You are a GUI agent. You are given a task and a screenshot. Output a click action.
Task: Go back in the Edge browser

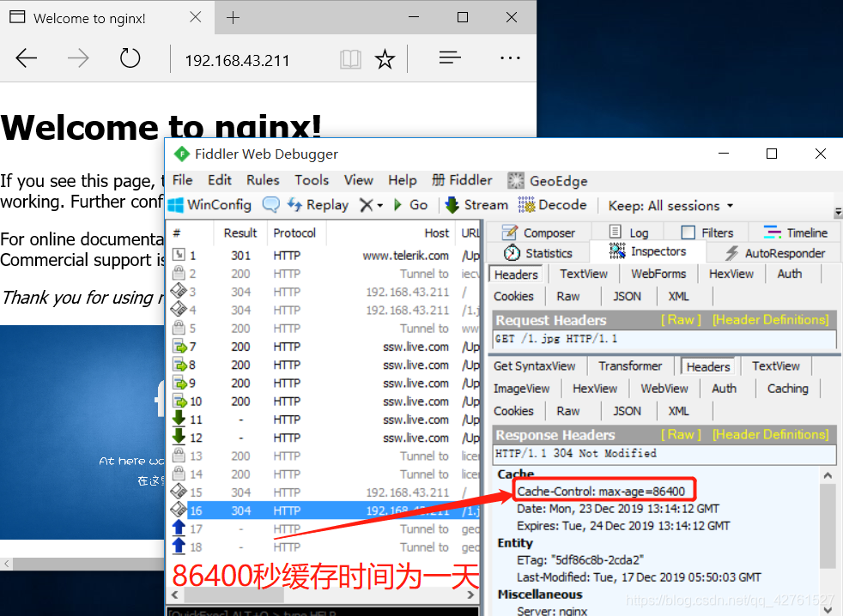tap(27, 58)
